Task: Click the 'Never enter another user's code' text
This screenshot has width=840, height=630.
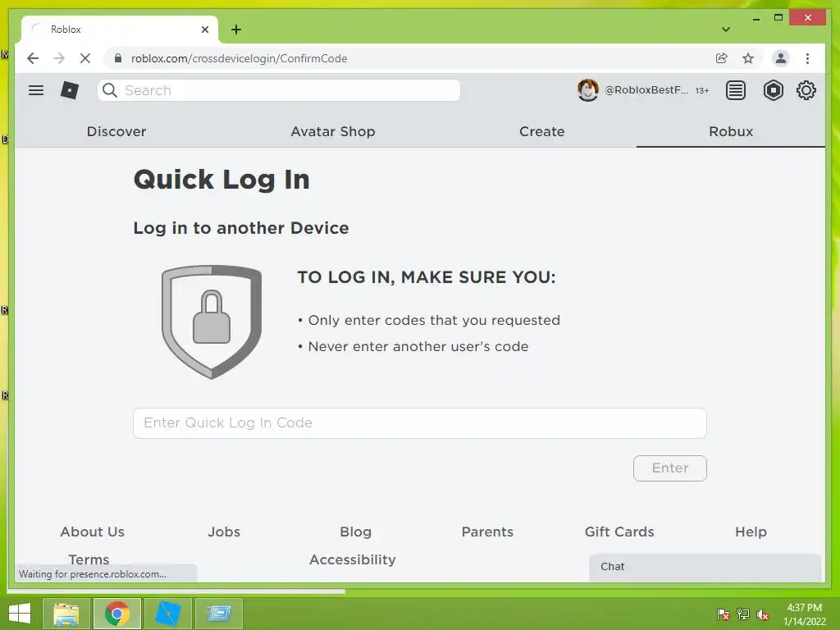Action: tap(418, 347)
